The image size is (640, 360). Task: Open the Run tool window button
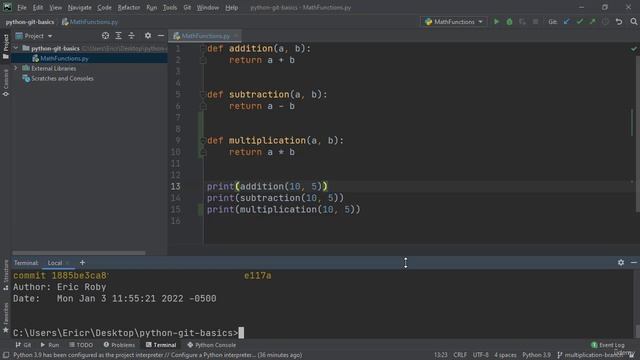point(50,345)
